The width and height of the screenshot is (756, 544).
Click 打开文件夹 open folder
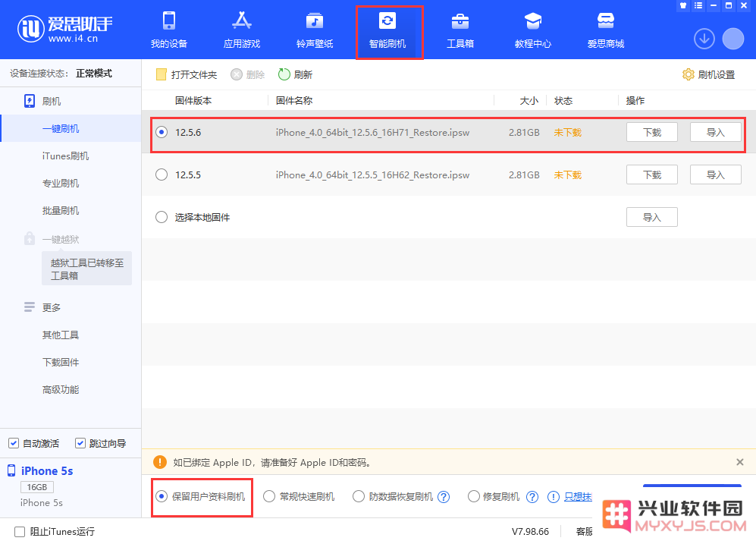tap(187, 75)
